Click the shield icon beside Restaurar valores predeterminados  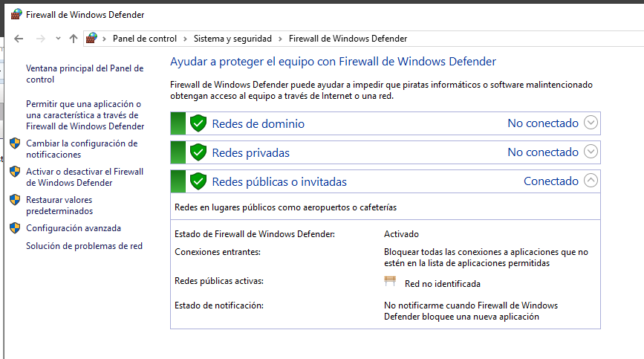click(x=15, y=200)
